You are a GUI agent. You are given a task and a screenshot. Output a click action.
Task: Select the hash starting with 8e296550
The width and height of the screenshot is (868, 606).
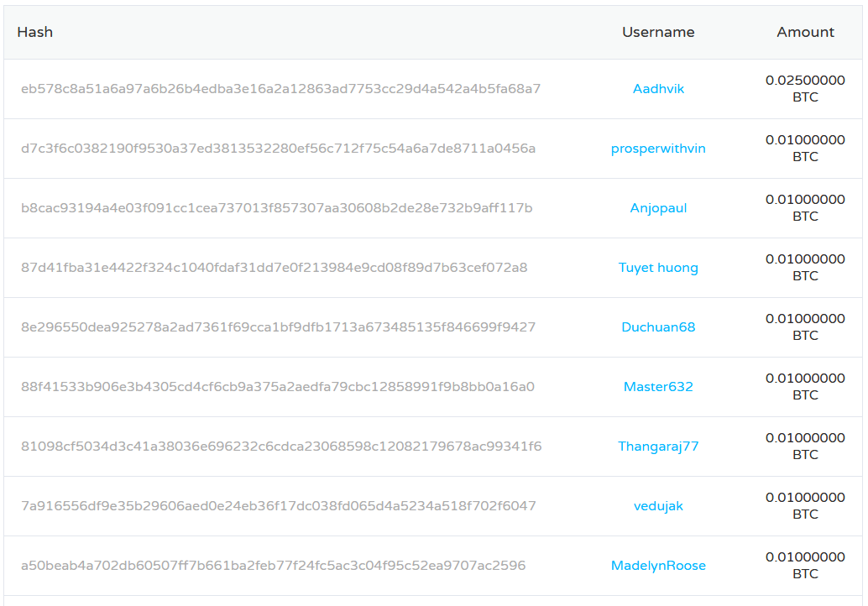(x=278, y=327)
